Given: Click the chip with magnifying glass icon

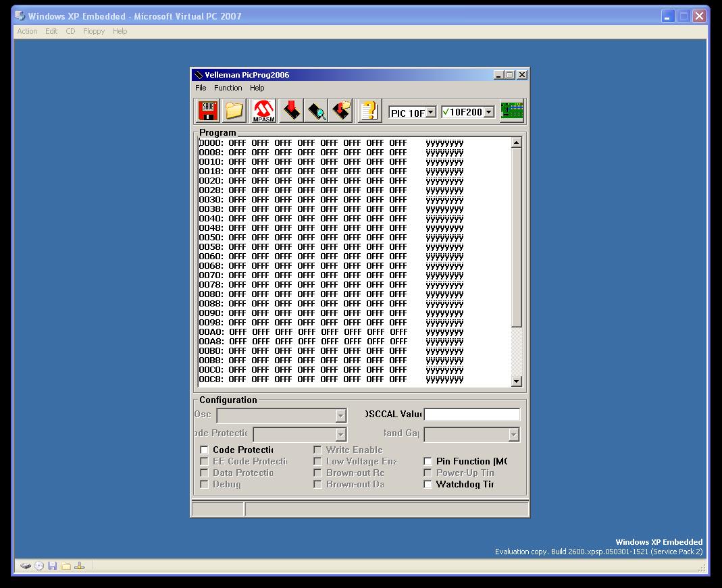Looking at the screenshot, I should click(316, 111).
